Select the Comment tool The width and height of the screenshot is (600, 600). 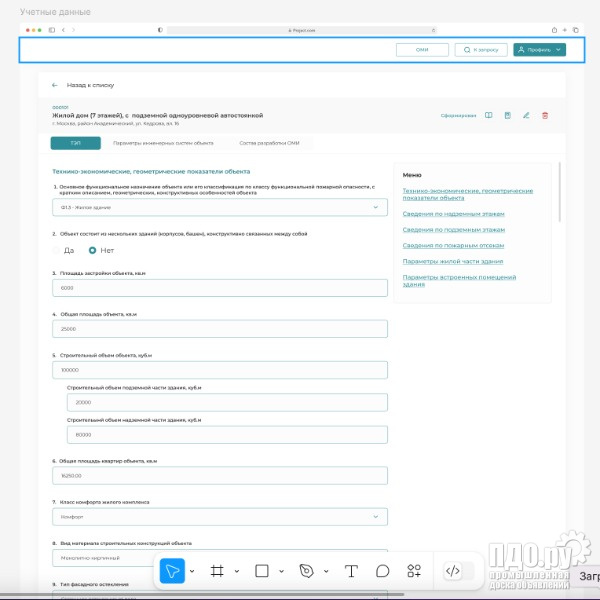(x=382, y=571)
